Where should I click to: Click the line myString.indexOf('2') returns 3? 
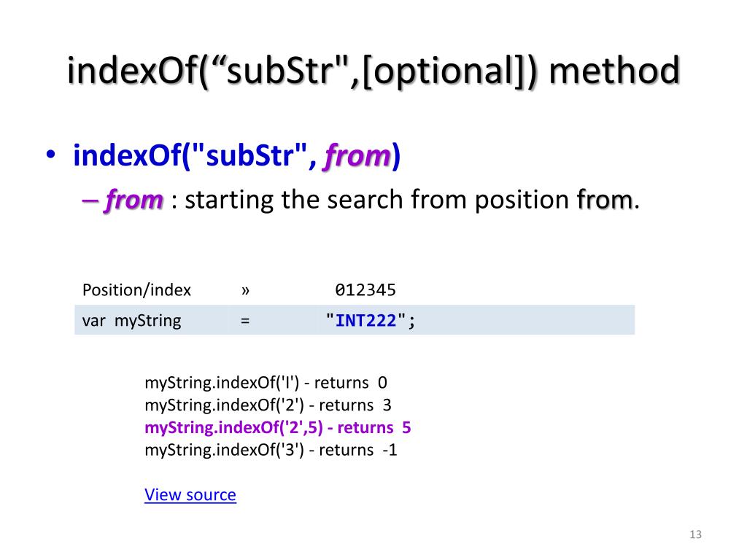point(268,405)
